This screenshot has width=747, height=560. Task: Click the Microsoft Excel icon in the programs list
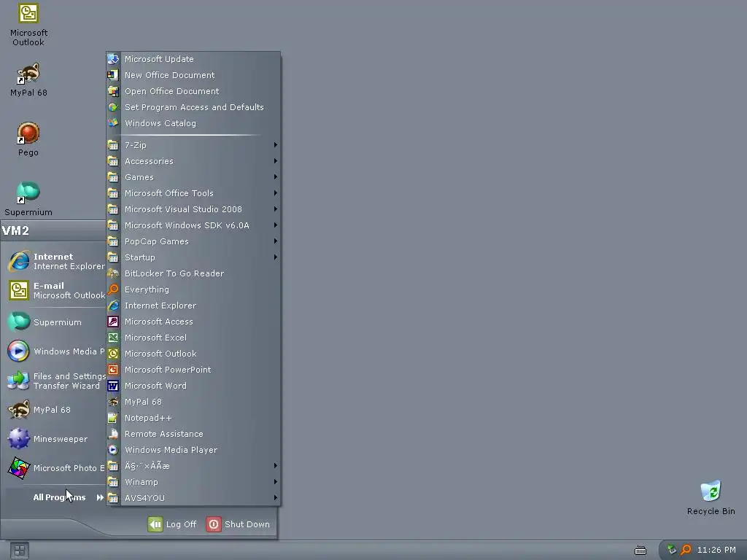[113, 338]
